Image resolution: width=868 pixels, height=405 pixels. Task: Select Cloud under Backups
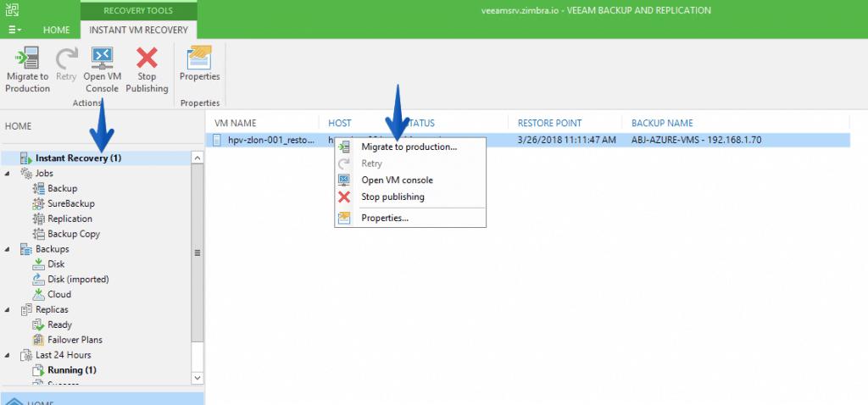click(59, 294)
